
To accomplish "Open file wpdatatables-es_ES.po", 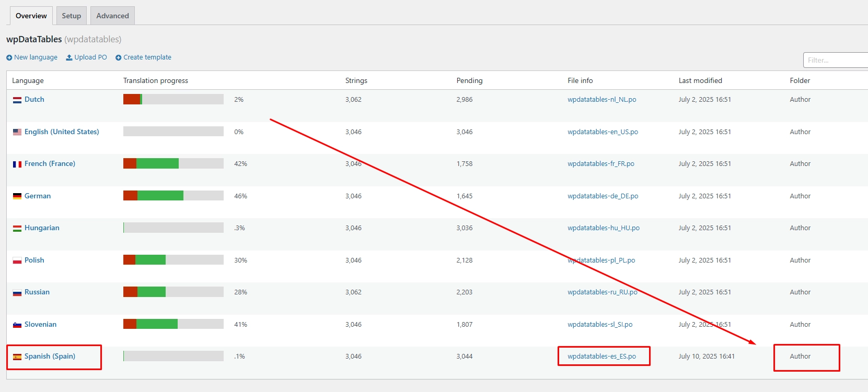I will coord(602,356).
